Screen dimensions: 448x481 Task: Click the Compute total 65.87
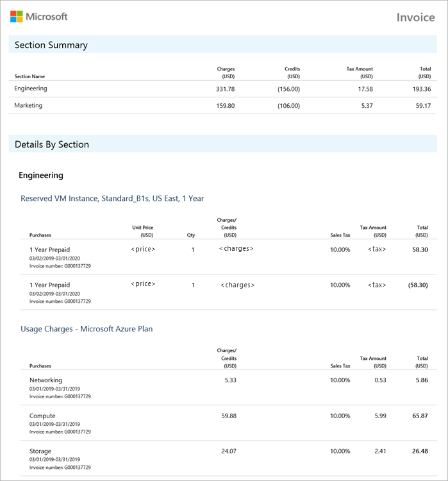pyautogui.click(x=420, y=416)
